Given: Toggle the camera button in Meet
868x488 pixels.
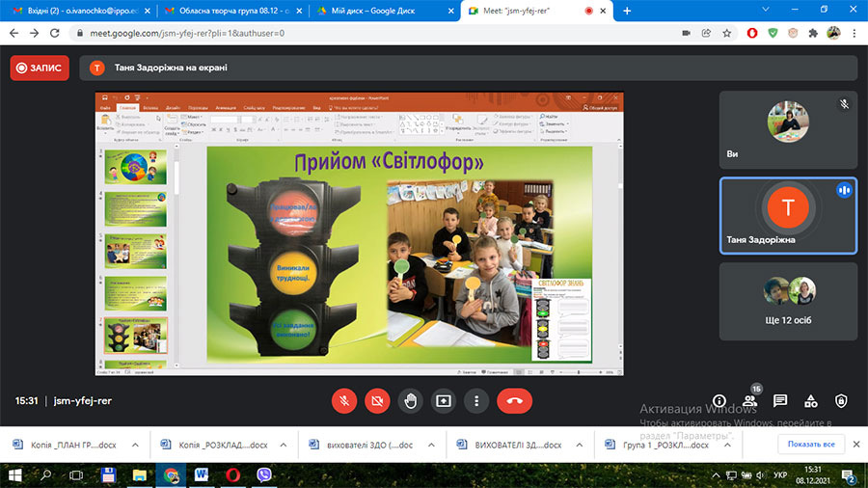Looking at the screenshot, I should (377, 400).
